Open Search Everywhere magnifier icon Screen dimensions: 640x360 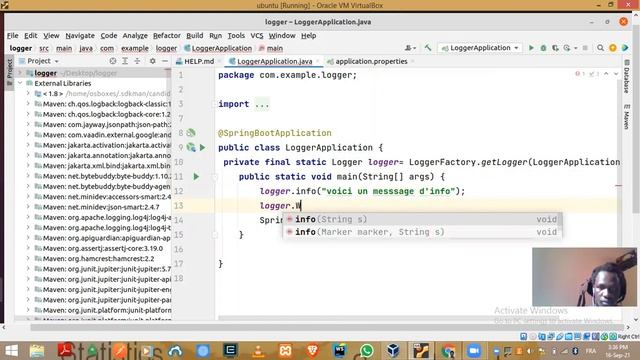point(600,48)
